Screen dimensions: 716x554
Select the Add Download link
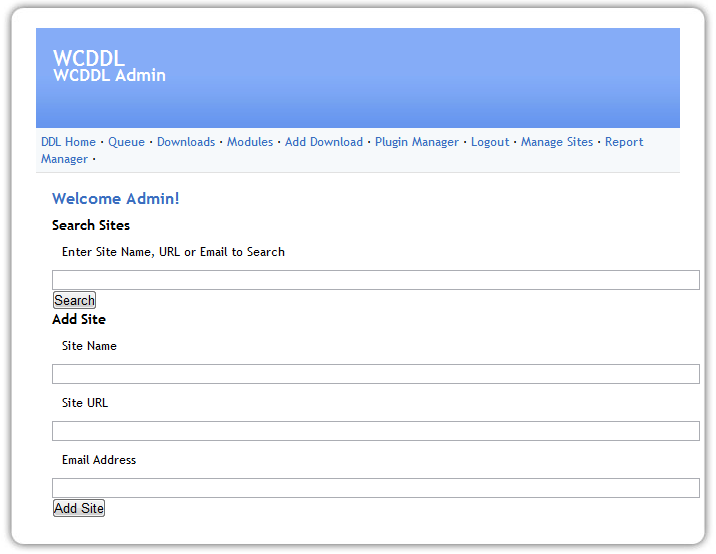point(323,142)
